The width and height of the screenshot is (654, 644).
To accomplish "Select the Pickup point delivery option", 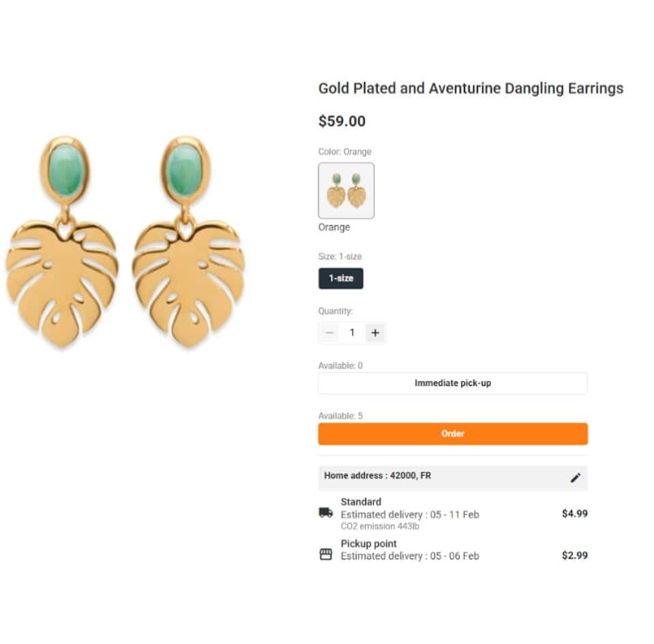I will coord(453,550).
